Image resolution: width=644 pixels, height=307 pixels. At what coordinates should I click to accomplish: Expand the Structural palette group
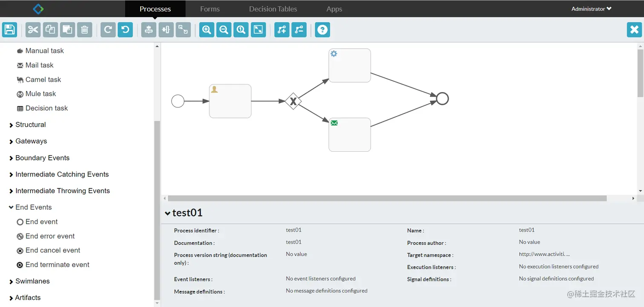27,125
